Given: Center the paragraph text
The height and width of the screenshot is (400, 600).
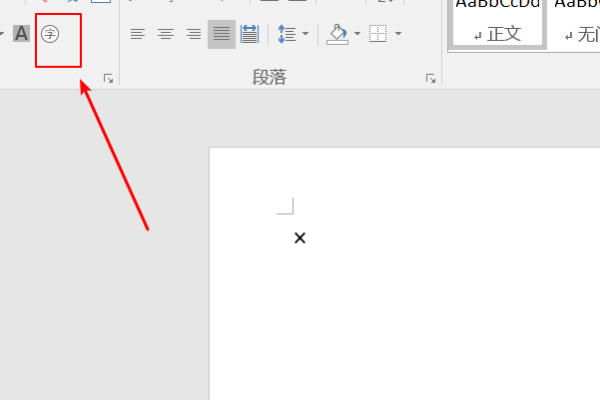Looking at the screenshot, I should point(166,34).
